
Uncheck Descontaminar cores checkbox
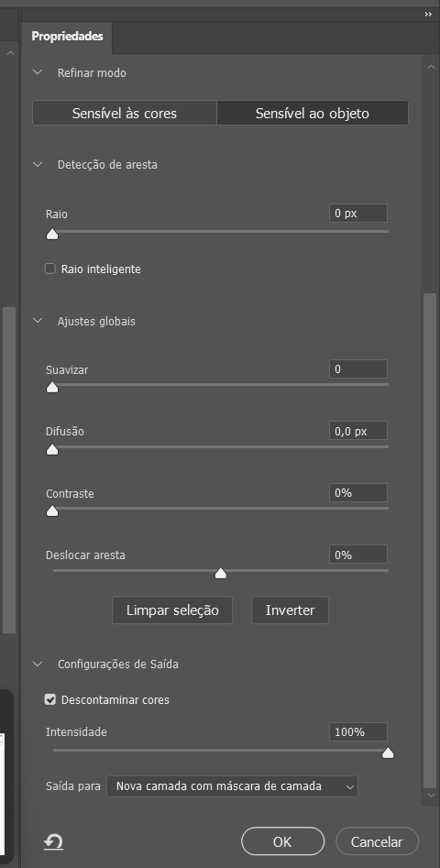50,699
